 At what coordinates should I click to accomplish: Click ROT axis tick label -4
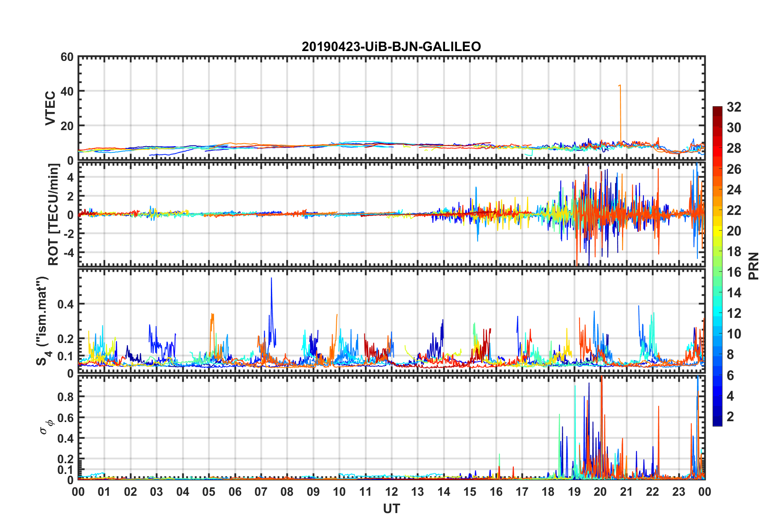click(69, 252)
